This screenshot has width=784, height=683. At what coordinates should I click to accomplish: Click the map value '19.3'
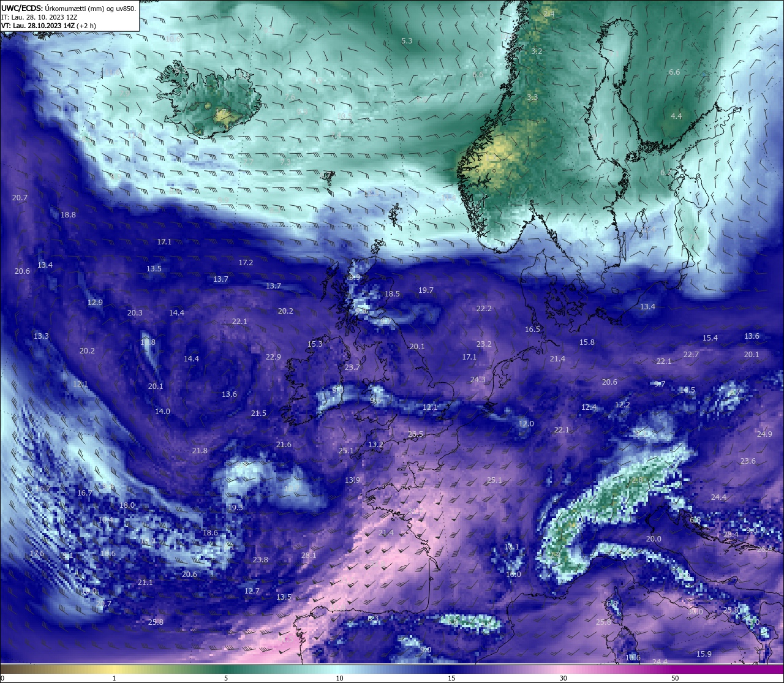235,508
